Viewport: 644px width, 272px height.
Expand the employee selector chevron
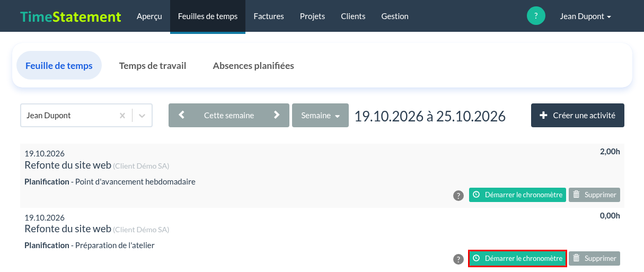pos(142,116)
